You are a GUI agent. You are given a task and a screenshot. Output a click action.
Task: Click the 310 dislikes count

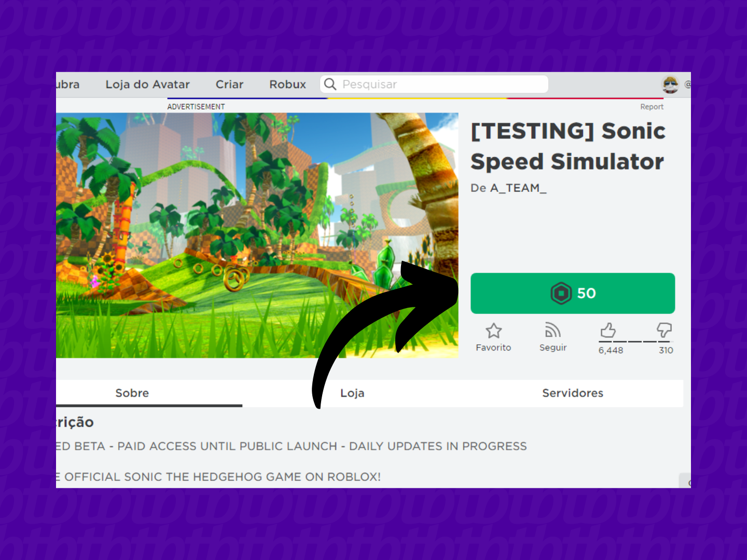tap(666, 351)
